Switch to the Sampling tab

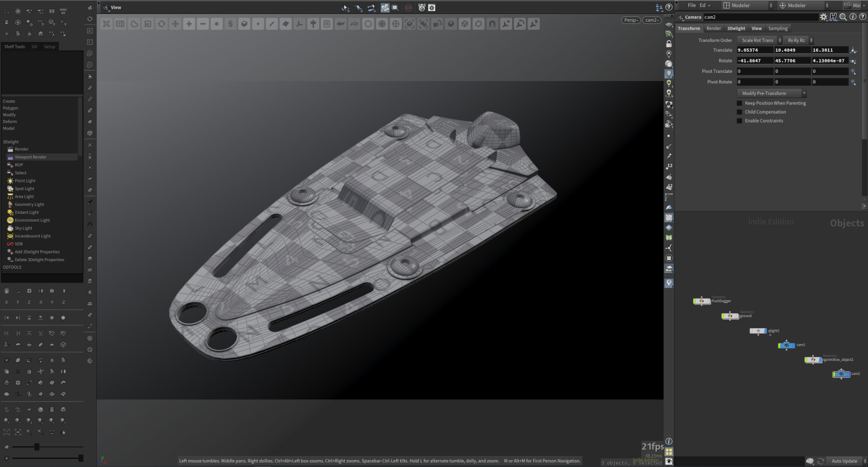click(778, 28)
